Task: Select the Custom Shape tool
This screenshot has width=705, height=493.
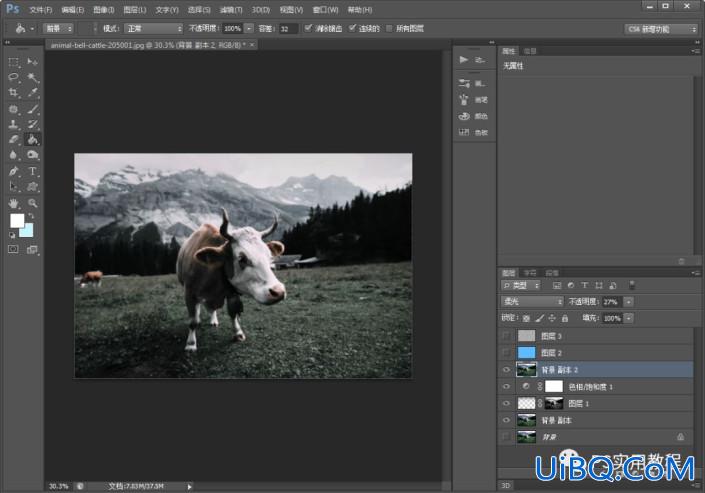Action: pyautogui.click(x=32, y=187)
